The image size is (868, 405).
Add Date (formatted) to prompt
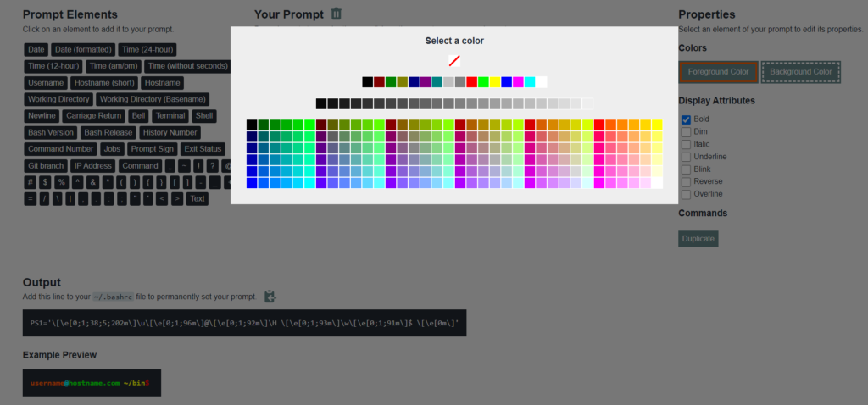click(x=84, y=50)
